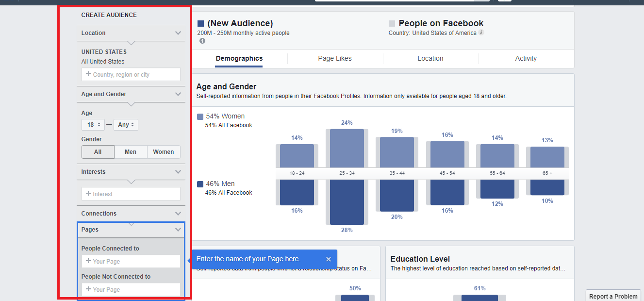Screen dimensions: 644x301
Task: Close the blue Page name tooltip
Action: click(329, 259)
